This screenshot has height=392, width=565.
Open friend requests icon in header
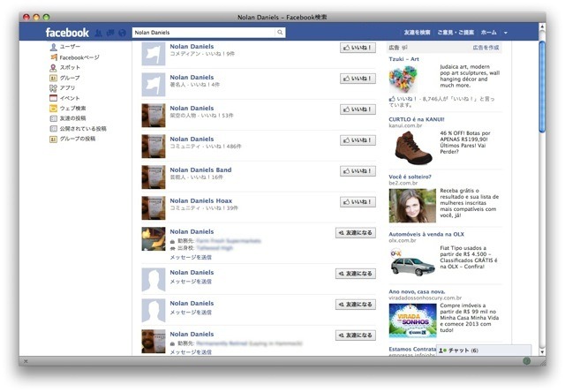[x=98, y=33]
